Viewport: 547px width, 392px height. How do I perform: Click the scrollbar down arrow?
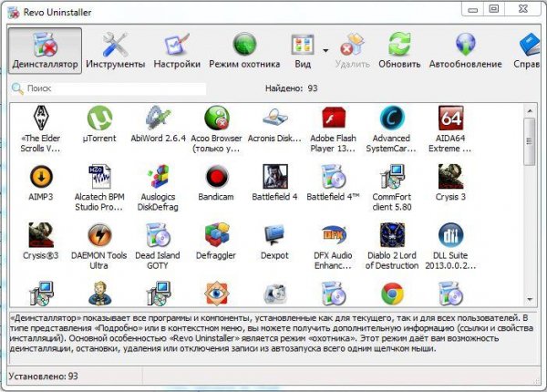point(530,300)
